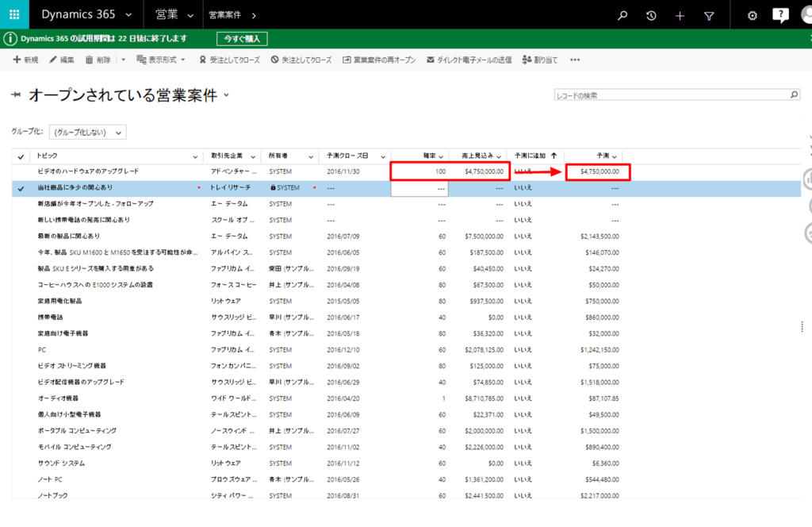Open the サウンド システム opportunity
This screenshot has width=812, height=527.
click(61, 463)
